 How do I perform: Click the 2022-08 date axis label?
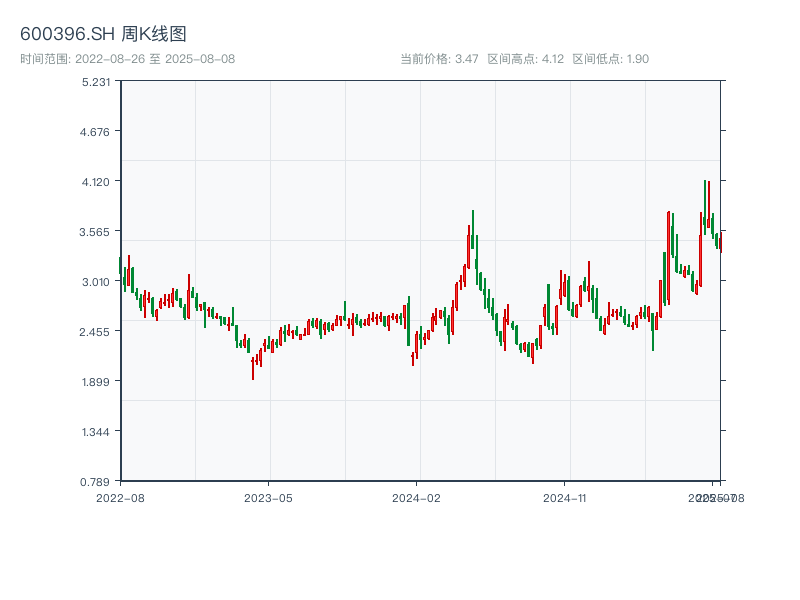click(x=120, y=497)
